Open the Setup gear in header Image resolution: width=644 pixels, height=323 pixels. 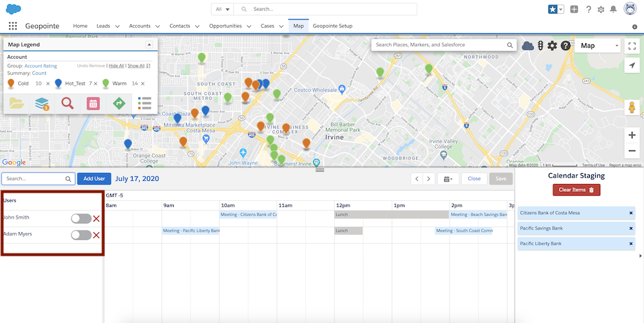pyautogui.click(x=601, y=10)
